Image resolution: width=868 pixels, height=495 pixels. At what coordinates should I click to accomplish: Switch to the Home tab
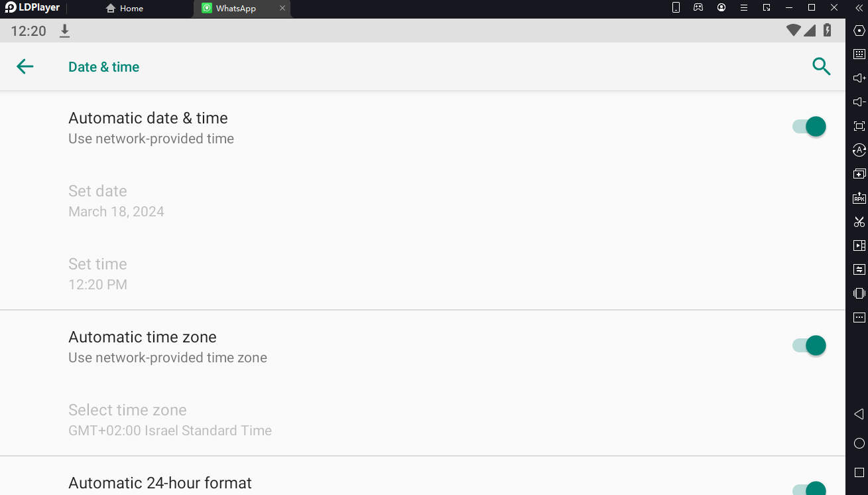125,9
